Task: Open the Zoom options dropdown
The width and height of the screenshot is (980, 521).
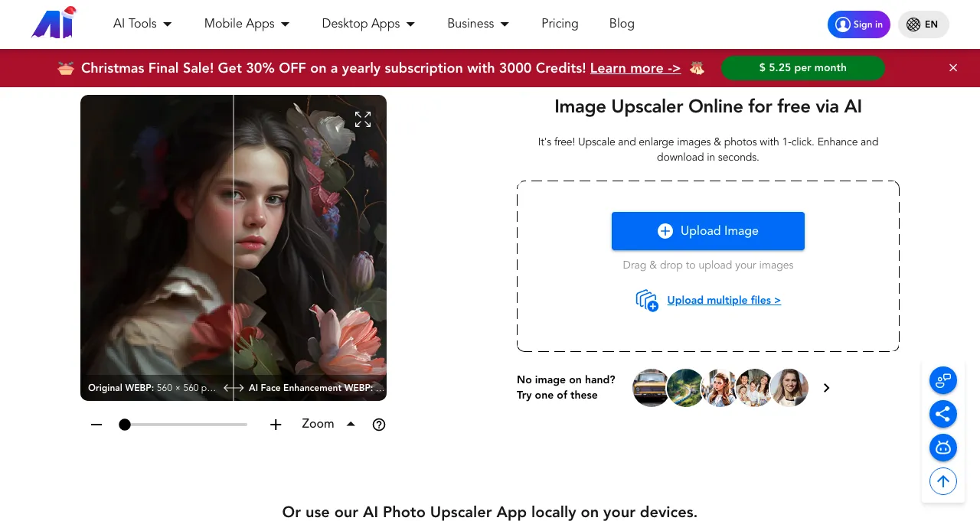Action: (328, 424)
